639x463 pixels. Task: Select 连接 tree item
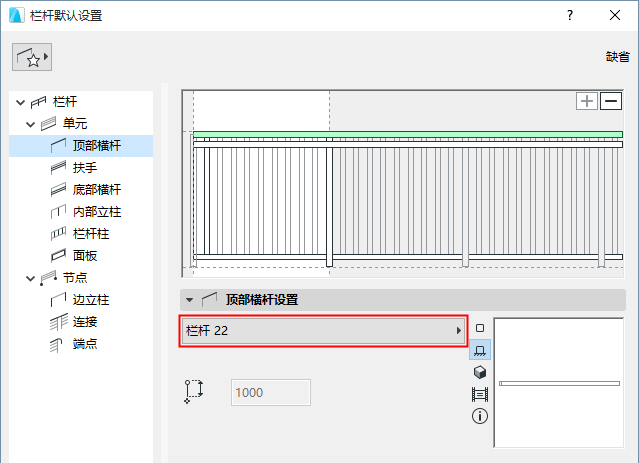[x=85, y=322]
